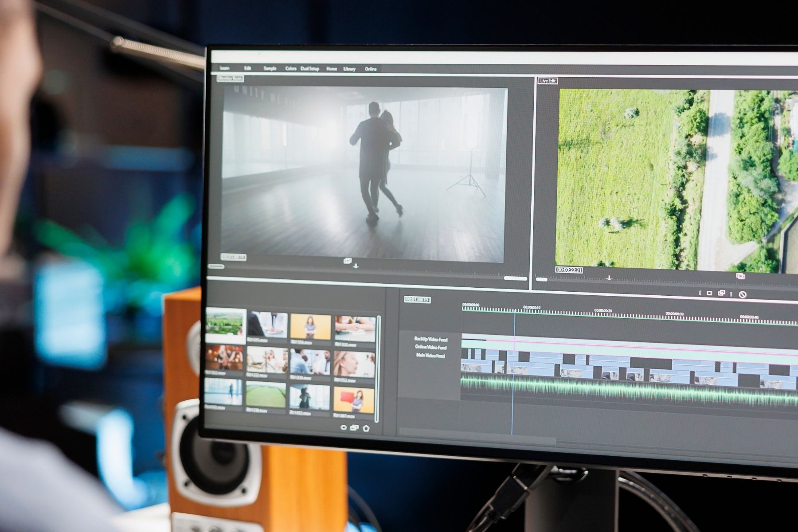Open the Sample menu
The width and height of the screenshot is (798, 532).
(270, 69)
